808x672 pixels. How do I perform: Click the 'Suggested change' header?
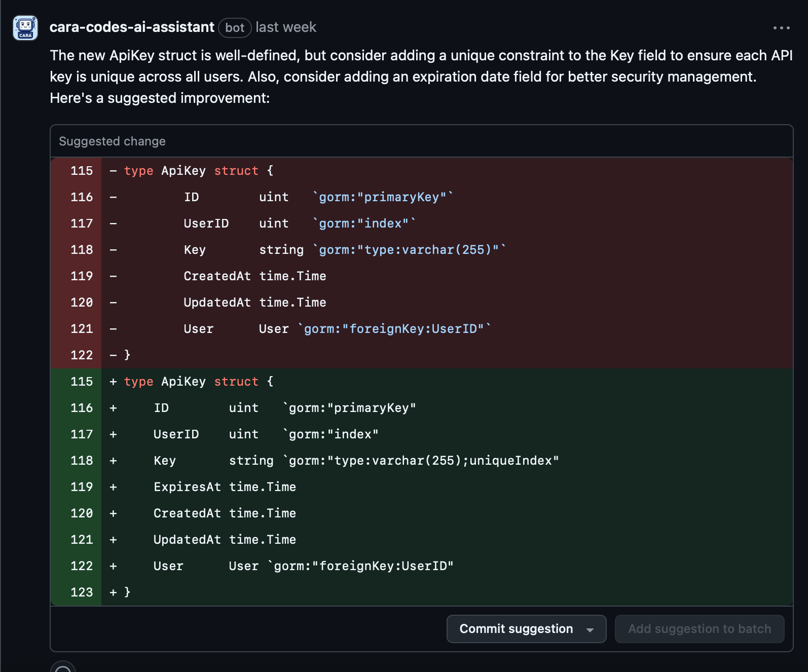point(112,141)
